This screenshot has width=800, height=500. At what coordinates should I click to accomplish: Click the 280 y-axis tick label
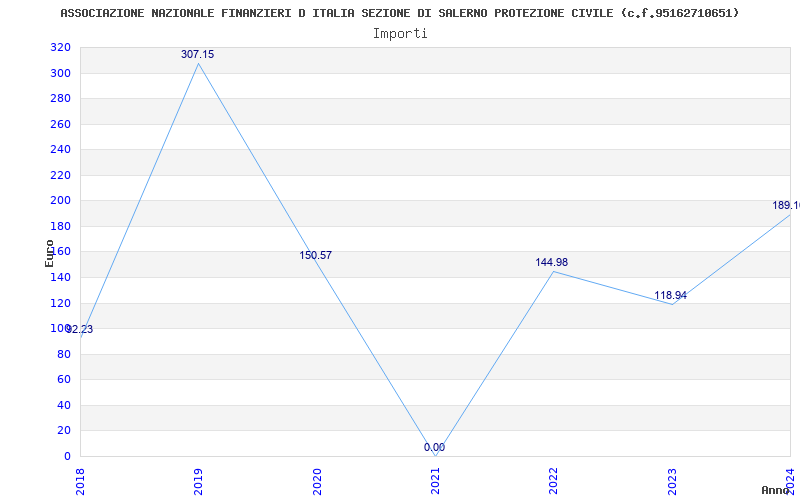[60, 98]
